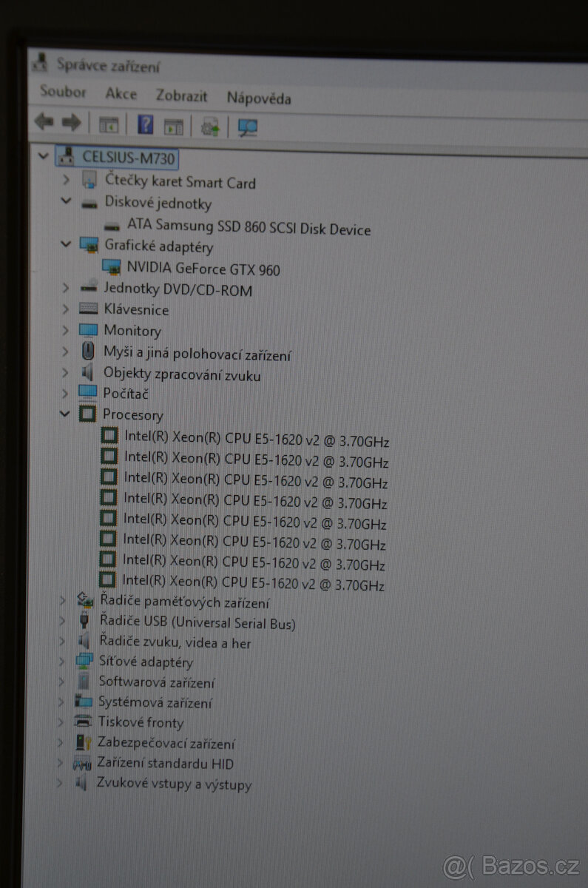Click the blue Help question-mark toolbar icon
This screenshot has width=588, height=888.
tap(146, 124)
